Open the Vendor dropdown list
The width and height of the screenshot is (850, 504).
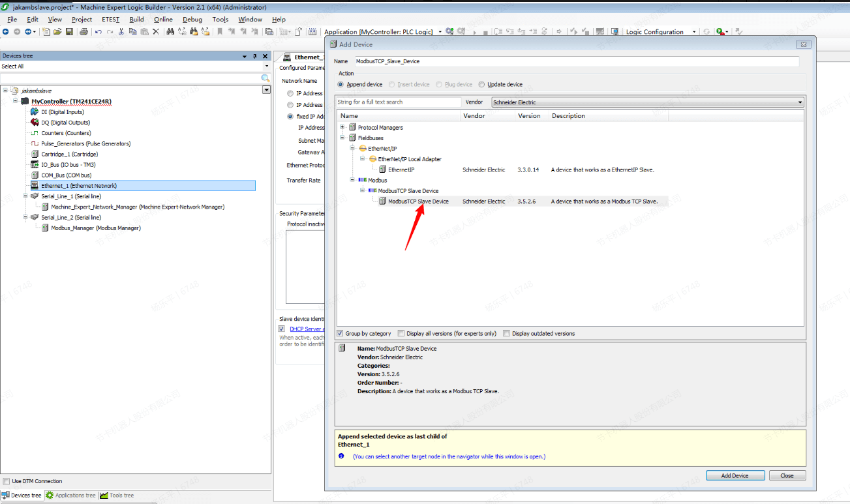click(x=800, y=102)
